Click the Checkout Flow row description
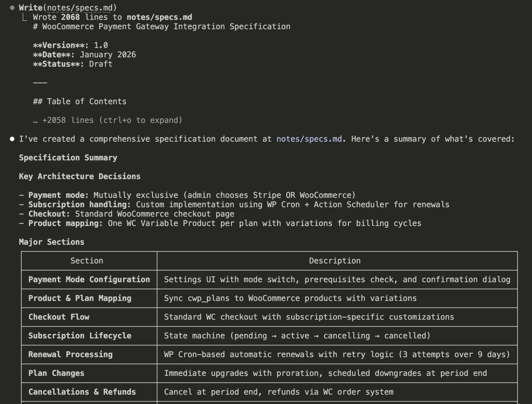 [309, 317]
